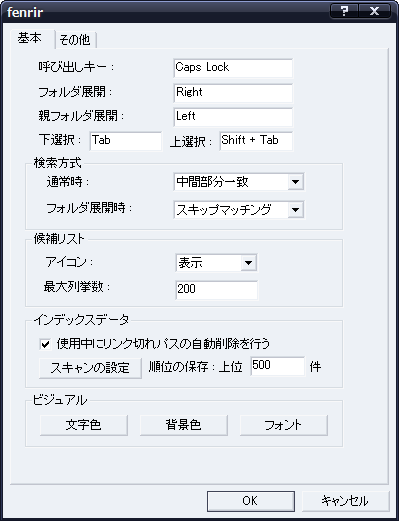Choose background color via 背景色 button
399x521 pixels.
pyautogui.click(x=184, y=425)
